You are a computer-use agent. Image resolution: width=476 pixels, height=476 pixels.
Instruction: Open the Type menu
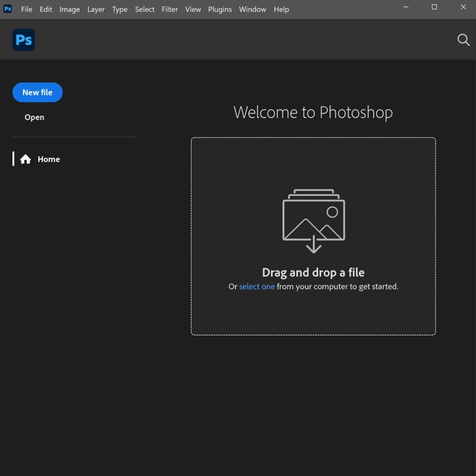coord(120,9)
